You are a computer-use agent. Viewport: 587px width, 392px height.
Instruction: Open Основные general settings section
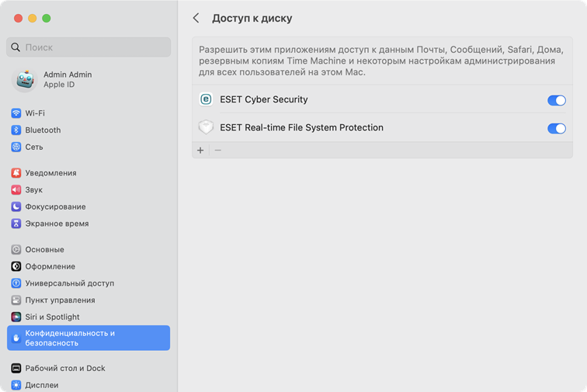click(x=44, y=250)
